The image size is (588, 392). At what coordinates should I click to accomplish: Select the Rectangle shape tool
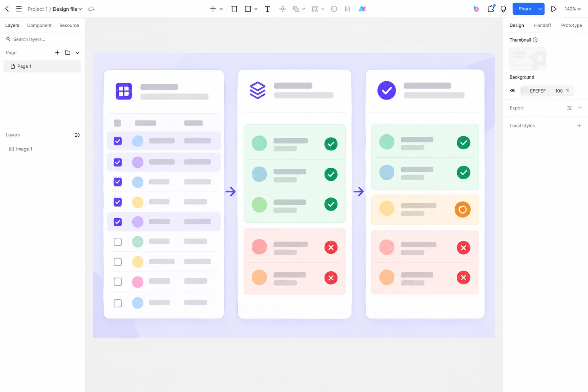pos(248,9)
